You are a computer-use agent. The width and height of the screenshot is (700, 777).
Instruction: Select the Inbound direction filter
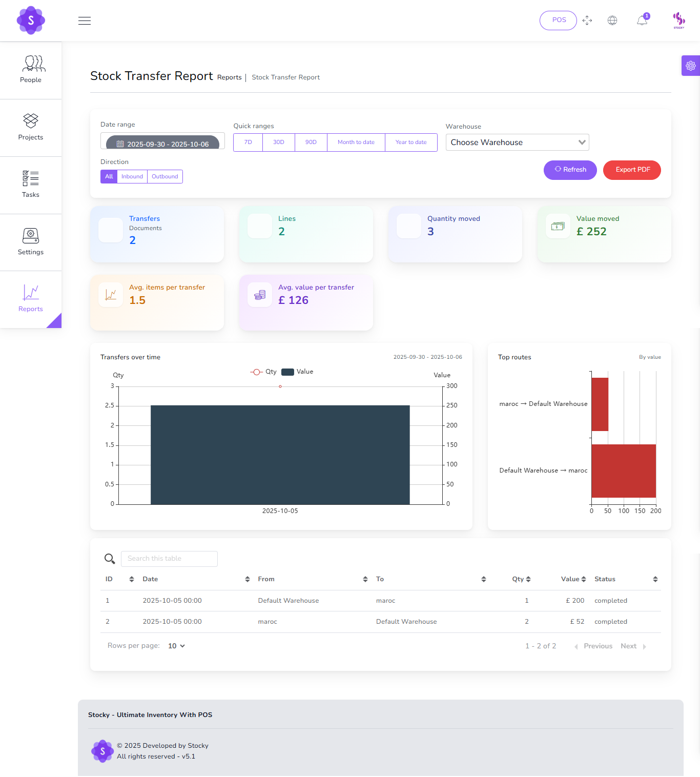pos(132,176)
